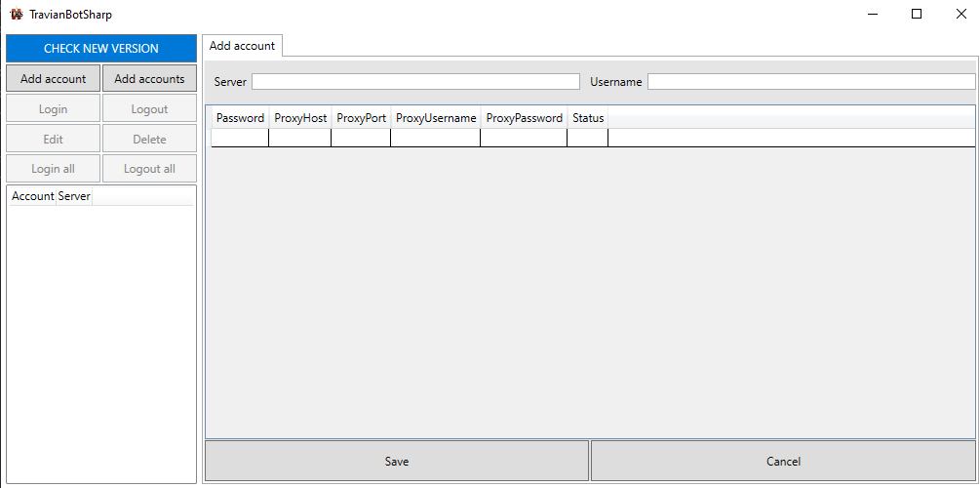Sort by ProxyUsername column header

(x=436, y=118)
